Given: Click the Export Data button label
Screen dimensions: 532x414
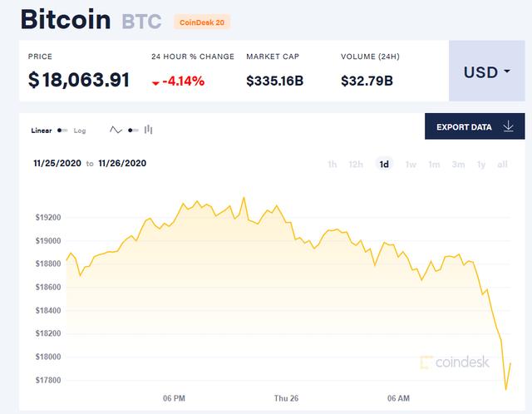Looking at the screenshot, I should (x=464, y=127).
